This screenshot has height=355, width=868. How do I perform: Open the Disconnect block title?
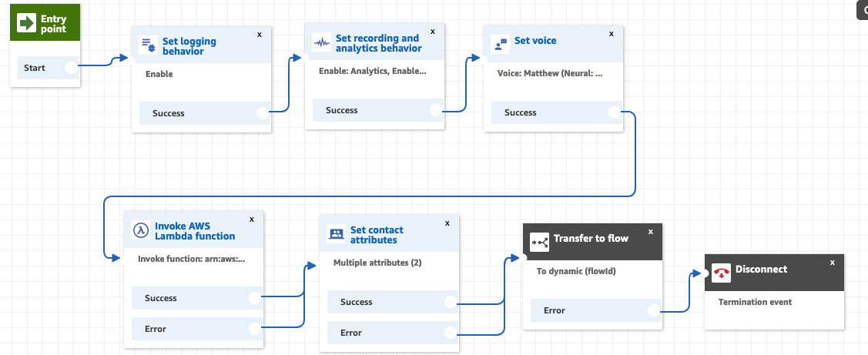click(x=761, y=270)
